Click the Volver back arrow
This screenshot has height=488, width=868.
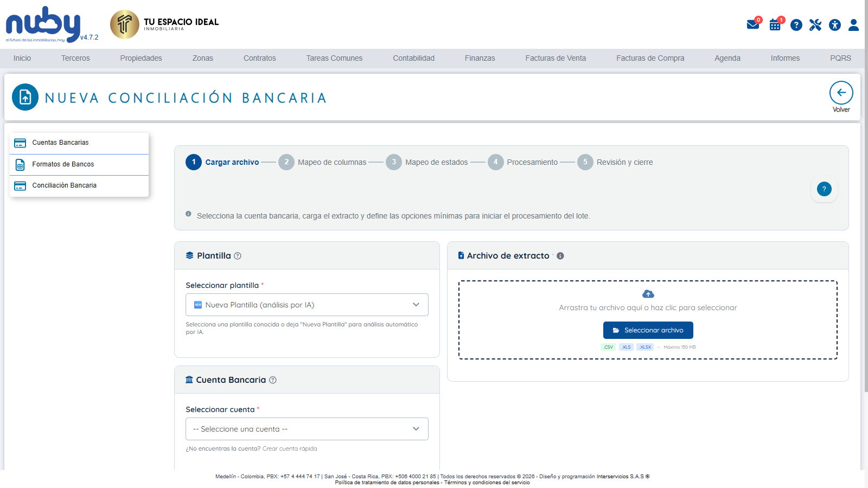click(x=841, y=93)
